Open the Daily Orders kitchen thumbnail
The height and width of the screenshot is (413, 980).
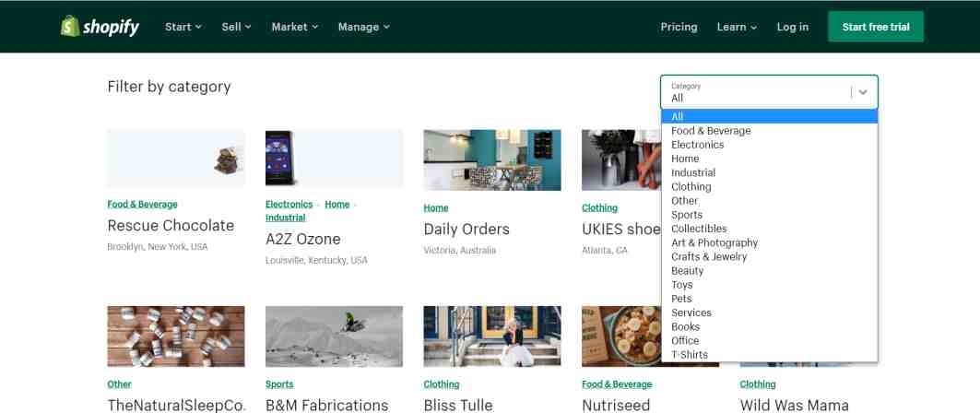pos(492,160)
